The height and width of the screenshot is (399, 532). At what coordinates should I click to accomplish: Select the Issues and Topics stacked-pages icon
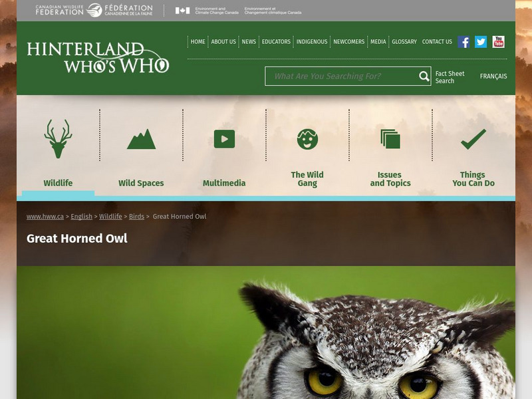[391, 137]
